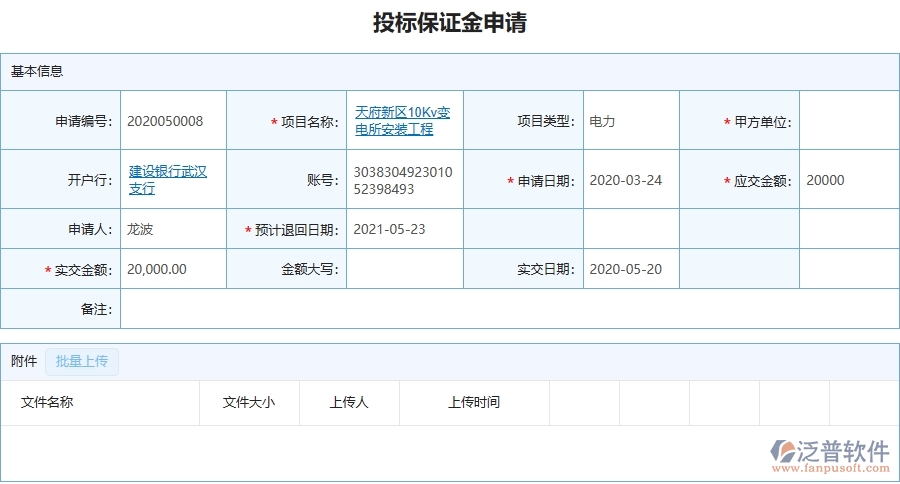Click the empty 甲方单位 field
Screen dimensions: 900x484
[848, 121]
